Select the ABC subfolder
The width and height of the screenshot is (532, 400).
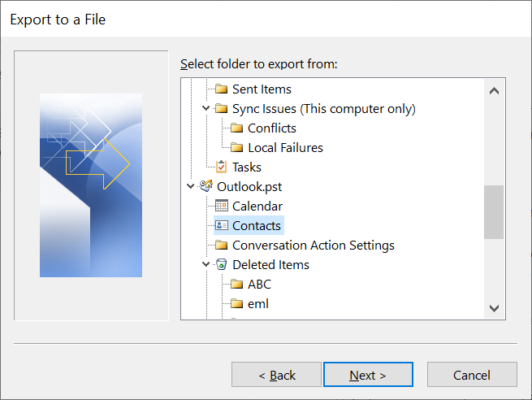[259, 285]
